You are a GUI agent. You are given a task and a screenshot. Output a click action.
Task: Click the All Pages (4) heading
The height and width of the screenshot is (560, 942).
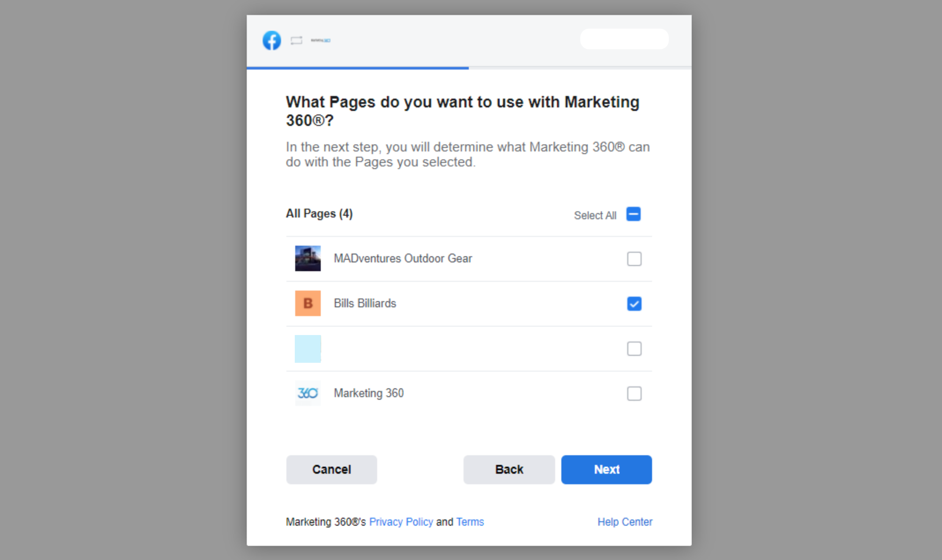coord(319,214)
